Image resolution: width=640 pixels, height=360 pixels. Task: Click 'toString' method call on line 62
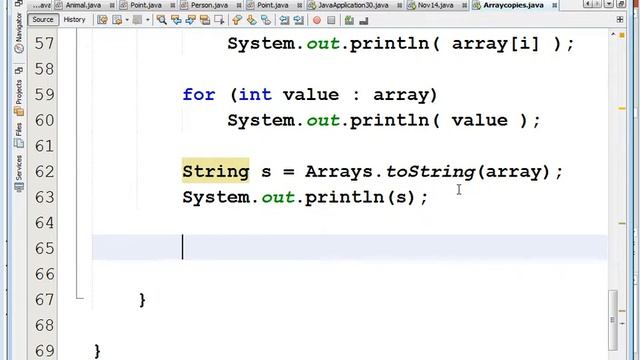tap(430, 172)
